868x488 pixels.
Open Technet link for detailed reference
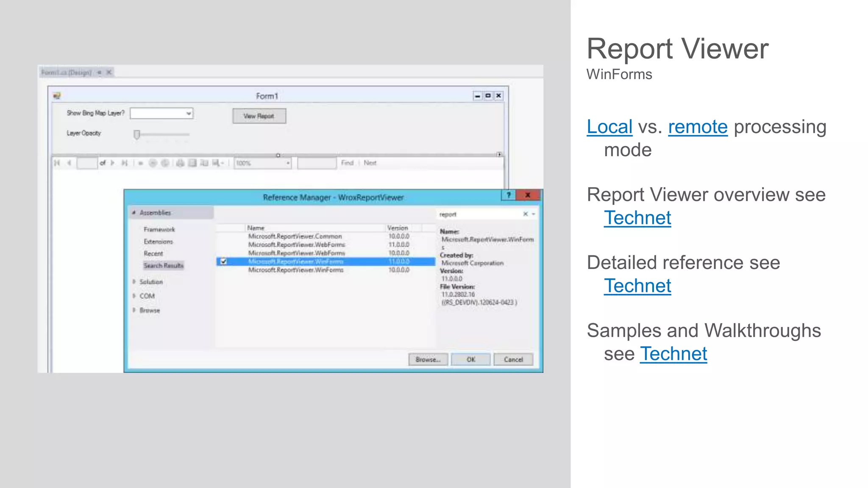tap(637, 286)
